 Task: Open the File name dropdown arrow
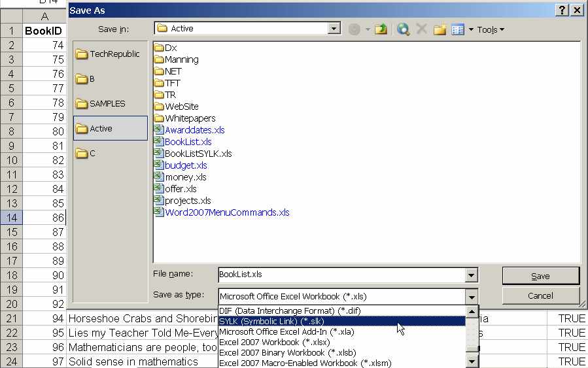pos(471,276)
